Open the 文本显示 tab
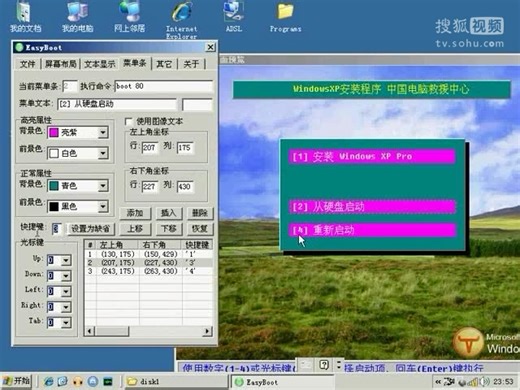Viewport: 520px width, 390px height. pyautogui.click(x=100, y=64)
